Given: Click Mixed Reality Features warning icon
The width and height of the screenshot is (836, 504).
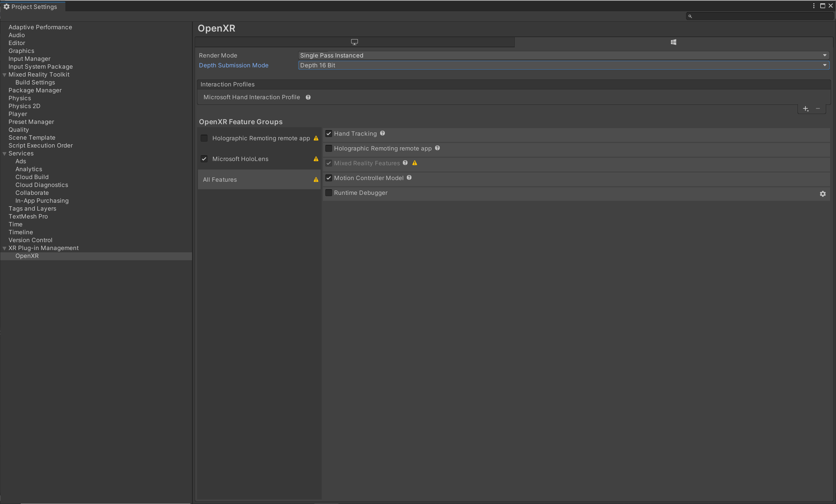Looking at the screenshot, I should tap(415, 163).
